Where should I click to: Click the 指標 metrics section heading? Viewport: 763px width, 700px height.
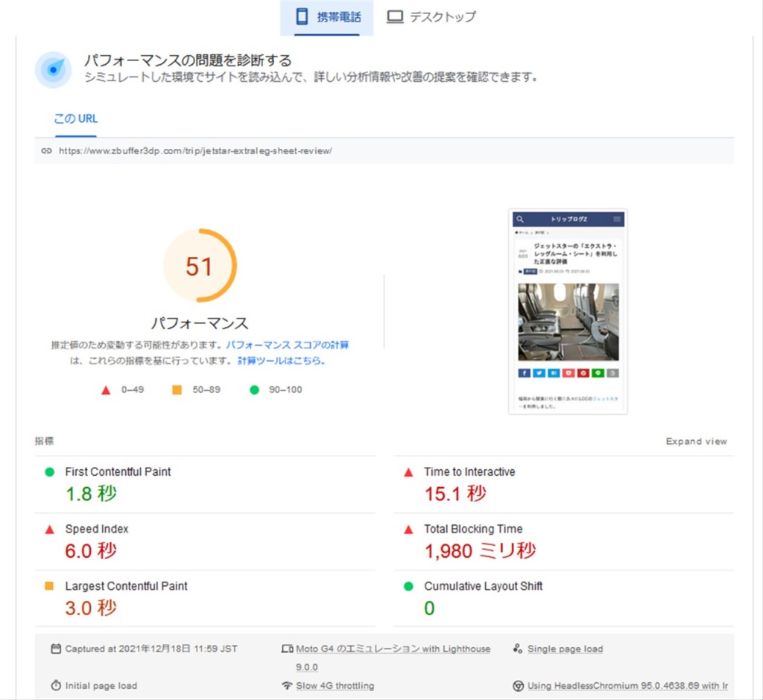point(44,441)
